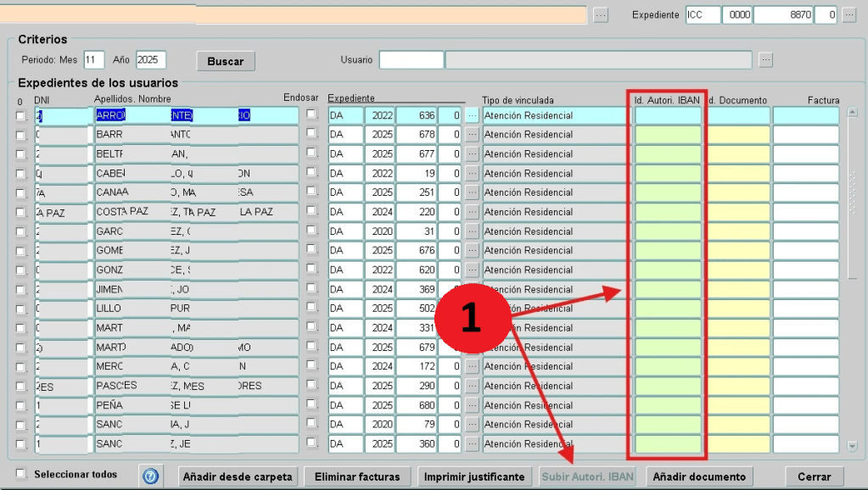Open expediente lookup for the PEÑA row
The width and height of the screenshot is (868, 490).
pyautogui.click(x=473, y=405)
